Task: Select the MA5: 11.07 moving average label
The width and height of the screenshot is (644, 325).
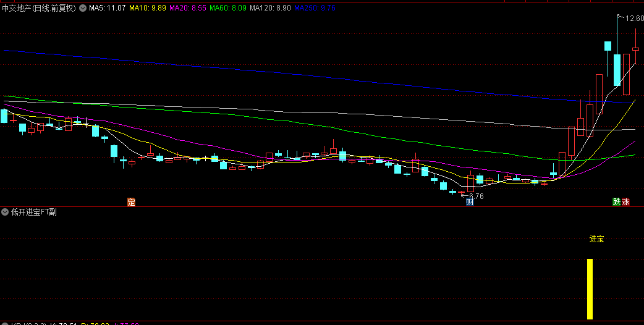Action: (107, 8)
